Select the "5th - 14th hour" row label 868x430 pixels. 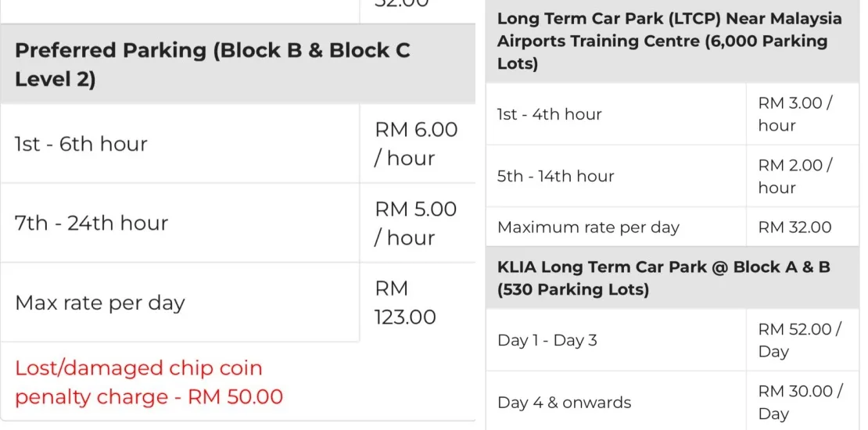coord(556,177)
